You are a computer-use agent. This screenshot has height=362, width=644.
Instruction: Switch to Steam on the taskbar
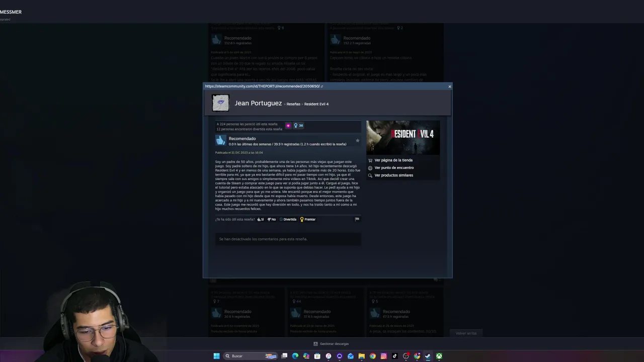(x=428, y=356)
